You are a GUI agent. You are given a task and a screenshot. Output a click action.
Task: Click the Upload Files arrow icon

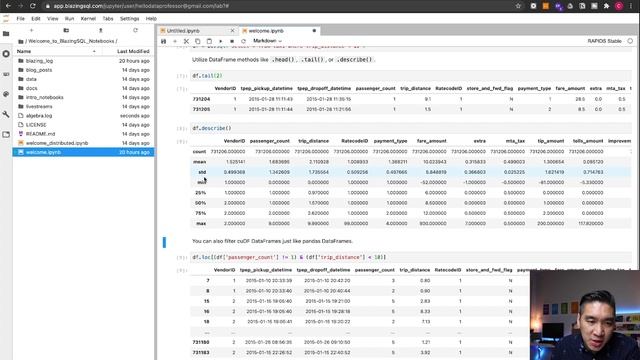coord(100,31)
